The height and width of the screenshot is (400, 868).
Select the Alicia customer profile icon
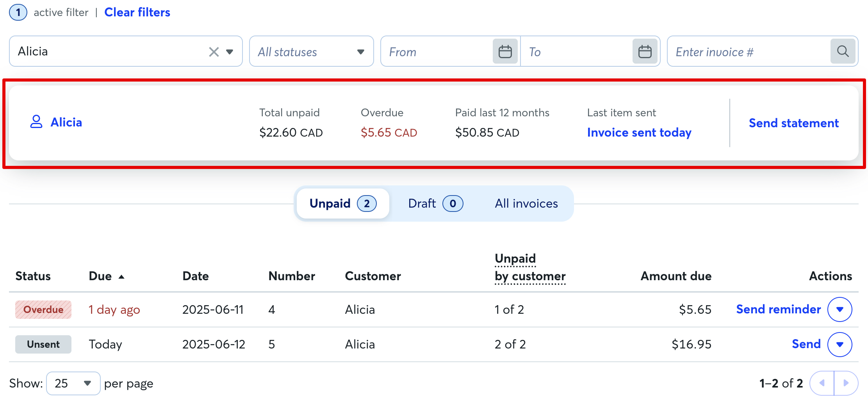37,122
